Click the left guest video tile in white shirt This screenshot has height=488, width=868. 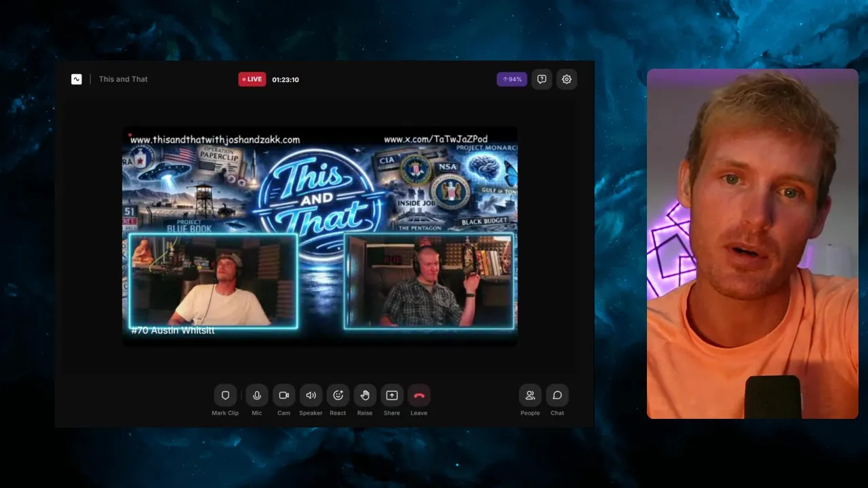(213, 281)
